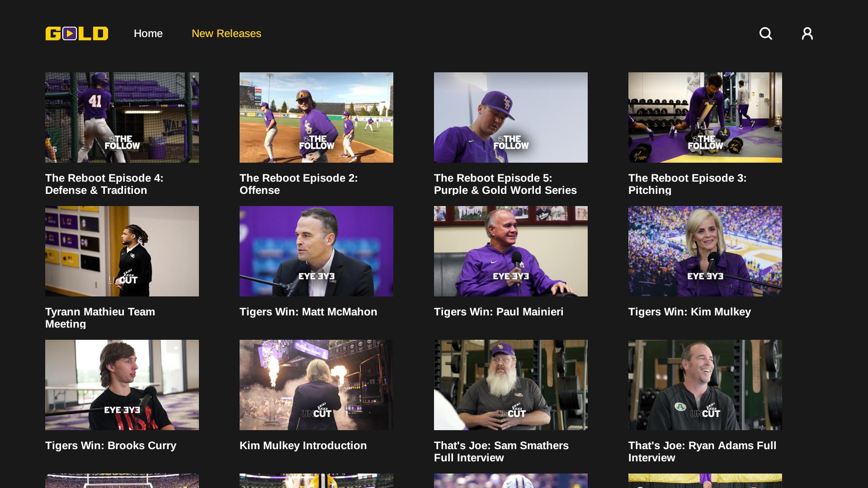
Task: Play the Kim Mulkey Introduction thumbnail
Action: click(x=316, y=385)
